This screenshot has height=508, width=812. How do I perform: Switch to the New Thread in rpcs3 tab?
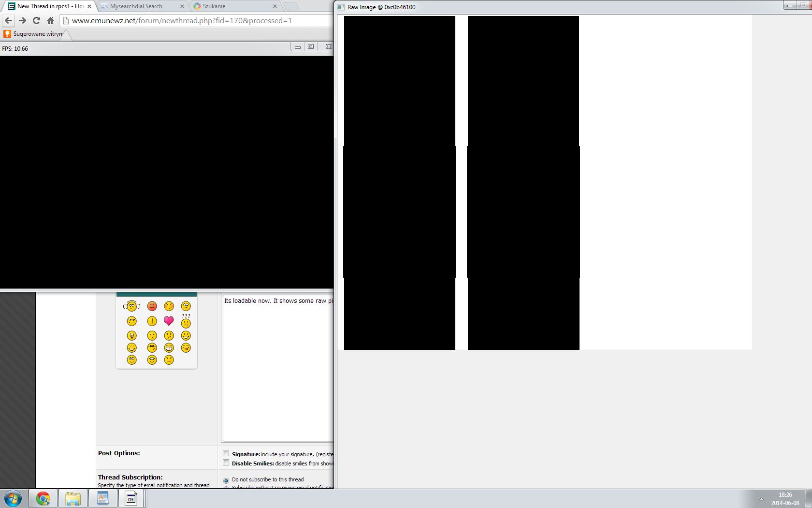(49, 6)
